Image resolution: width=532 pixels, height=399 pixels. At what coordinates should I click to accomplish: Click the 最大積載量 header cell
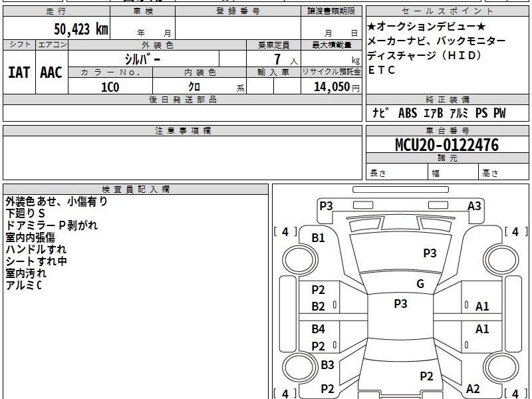[331, 45]
